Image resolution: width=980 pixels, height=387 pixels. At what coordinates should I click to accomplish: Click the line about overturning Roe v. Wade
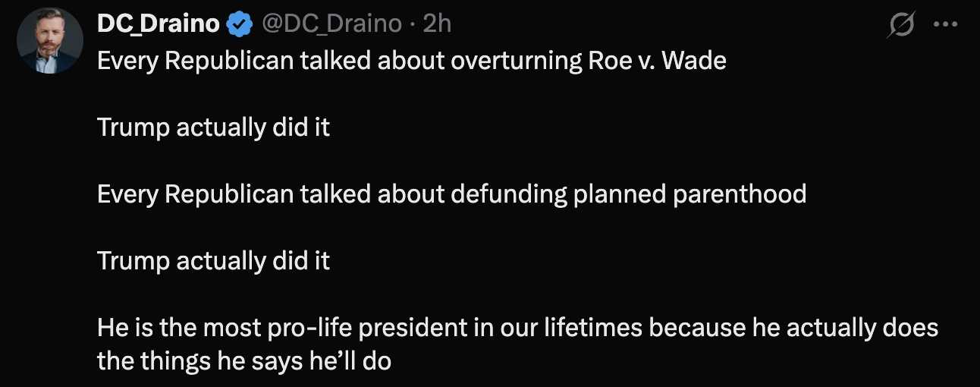(x=411, y=61)
